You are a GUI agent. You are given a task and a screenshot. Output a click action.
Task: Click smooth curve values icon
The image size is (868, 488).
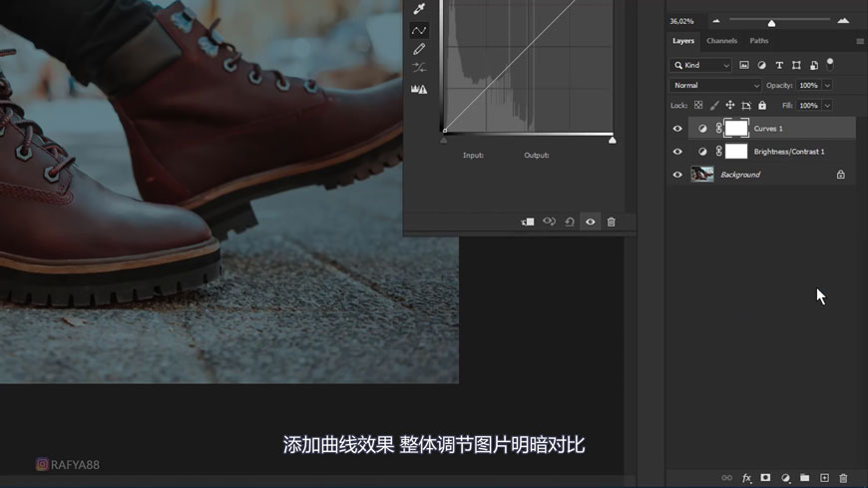419,68
